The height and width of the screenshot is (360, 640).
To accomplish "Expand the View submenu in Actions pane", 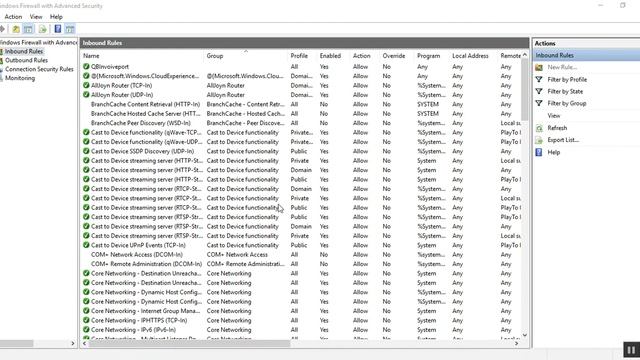I will click(x=553, y=116).
